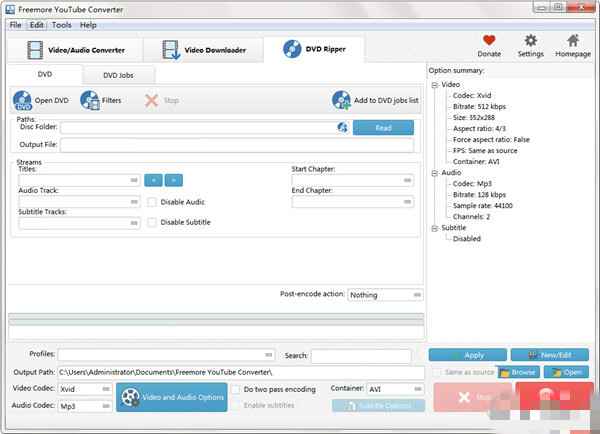Open Settings gear icon

(x=531, y=42)
